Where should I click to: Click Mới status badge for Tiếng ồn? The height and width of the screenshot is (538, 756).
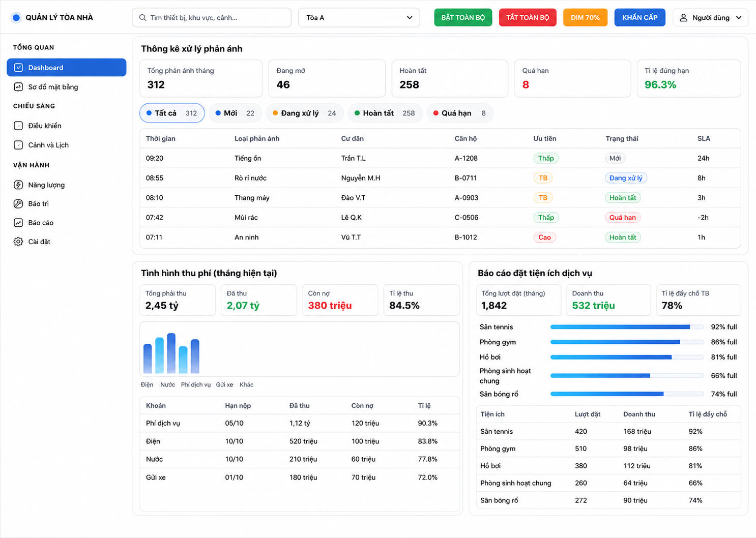[x=615, y=158]
